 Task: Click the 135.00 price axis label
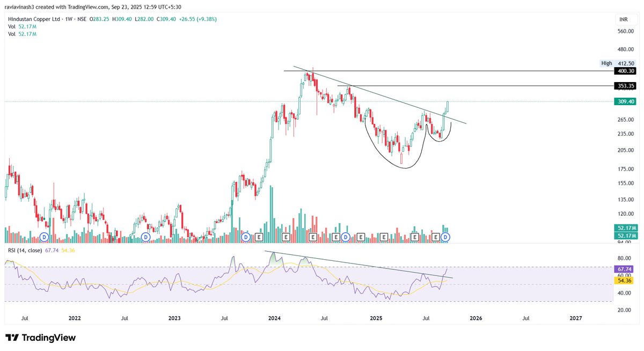[626, 200]
